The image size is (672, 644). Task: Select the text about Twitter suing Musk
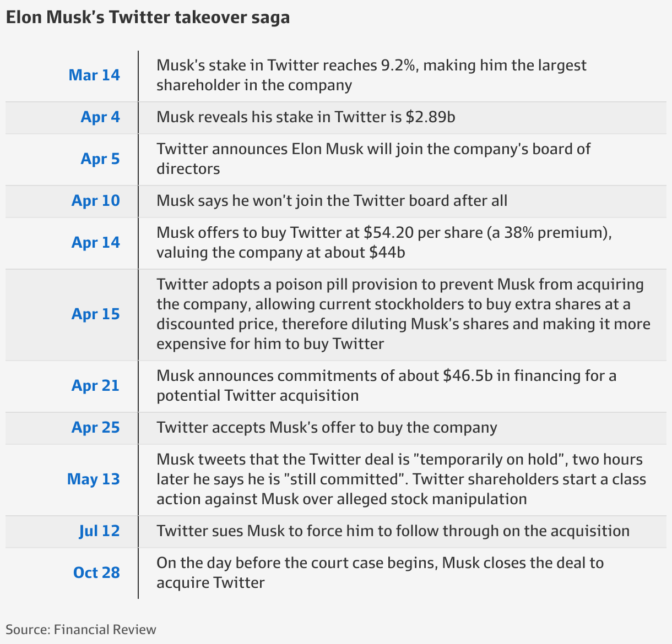(x=393, y=531)
